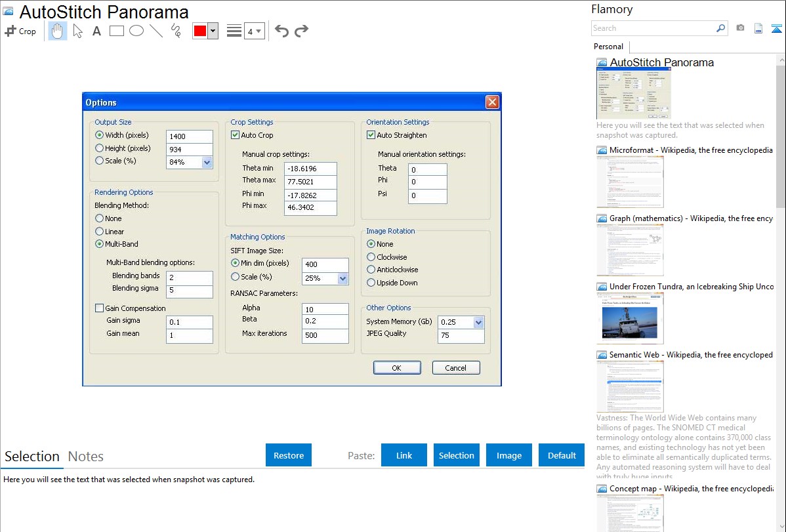Open the Graph (mathematics) snapshot thumbnail
This screenshot has height=532, width=786.
click(630, 250)
